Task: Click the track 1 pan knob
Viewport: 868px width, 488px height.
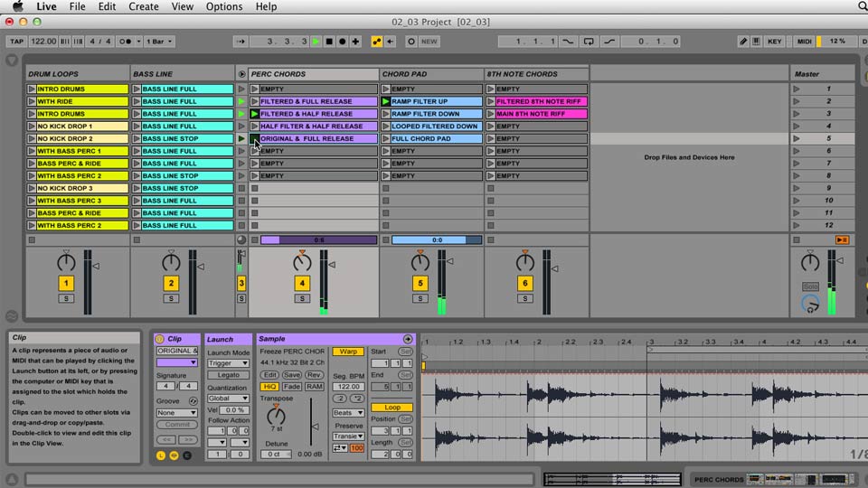Action: pyautogui.click(x=66, y=262)
